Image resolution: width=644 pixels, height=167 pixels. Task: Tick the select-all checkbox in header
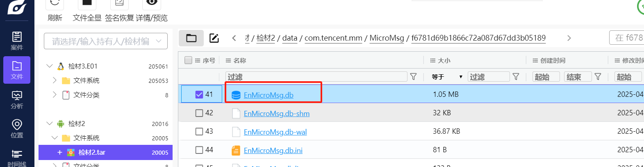[x=188, y=60]
